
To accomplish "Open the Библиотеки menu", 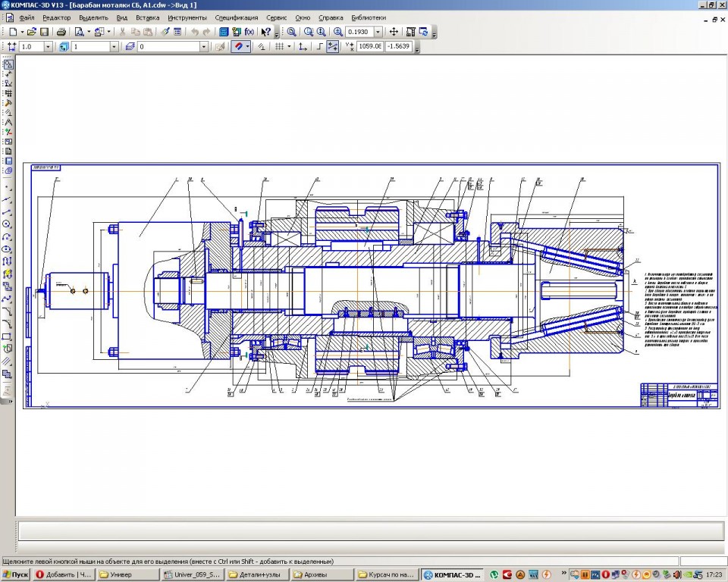I will click(x=369, y=17).
